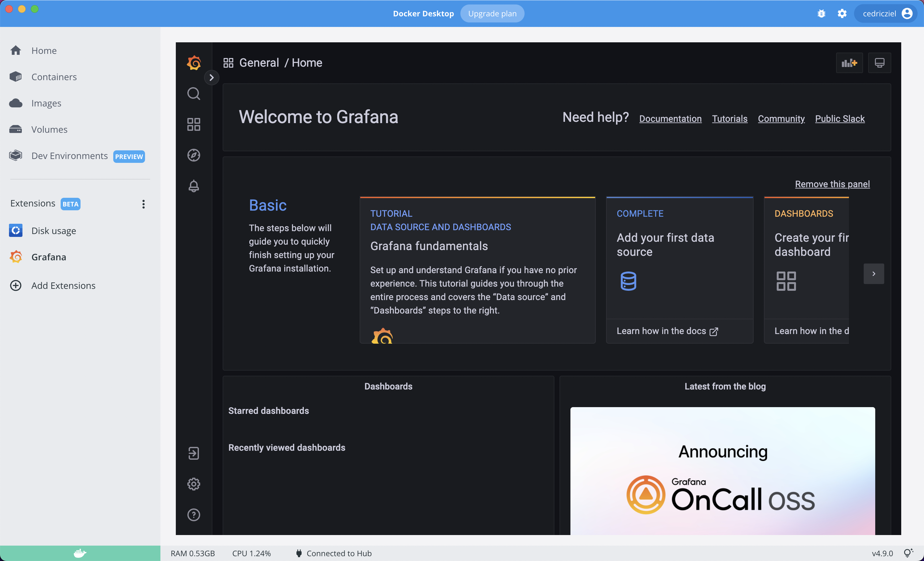Screen dimensions: 924x561
Task: Expand the Grafana left sidebar toggle
Action: [211, 77]
